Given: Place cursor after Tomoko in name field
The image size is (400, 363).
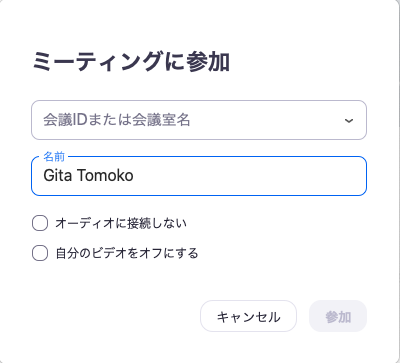Looking at the screenshot, I should 134,176.
